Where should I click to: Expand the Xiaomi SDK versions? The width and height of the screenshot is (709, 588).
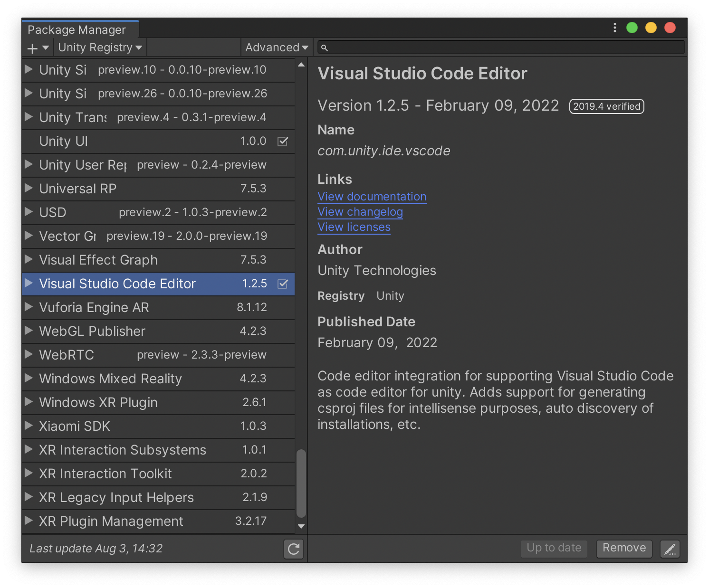click(29, 426)
